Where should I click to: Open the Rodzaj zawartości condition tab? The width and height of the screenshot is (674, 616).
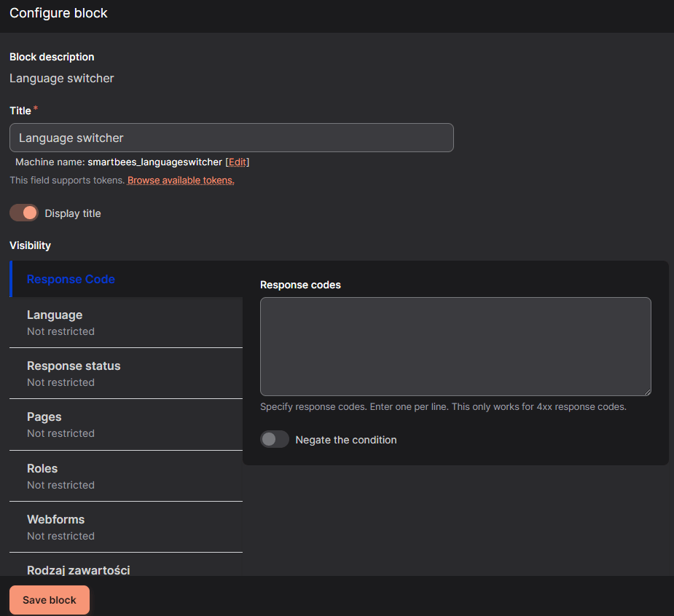coord(78,570)
